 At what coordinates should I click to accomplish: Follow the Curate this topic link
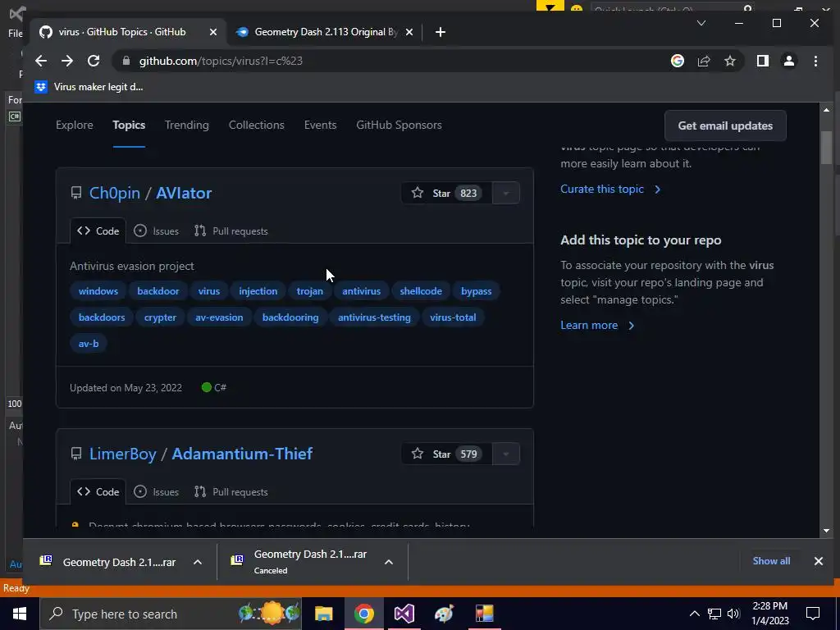[610, 189]
